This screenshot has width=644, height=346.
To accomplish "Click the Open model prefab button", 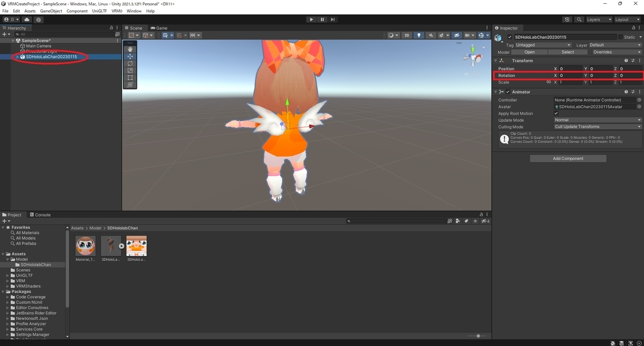I will click(x=530, y=52).
